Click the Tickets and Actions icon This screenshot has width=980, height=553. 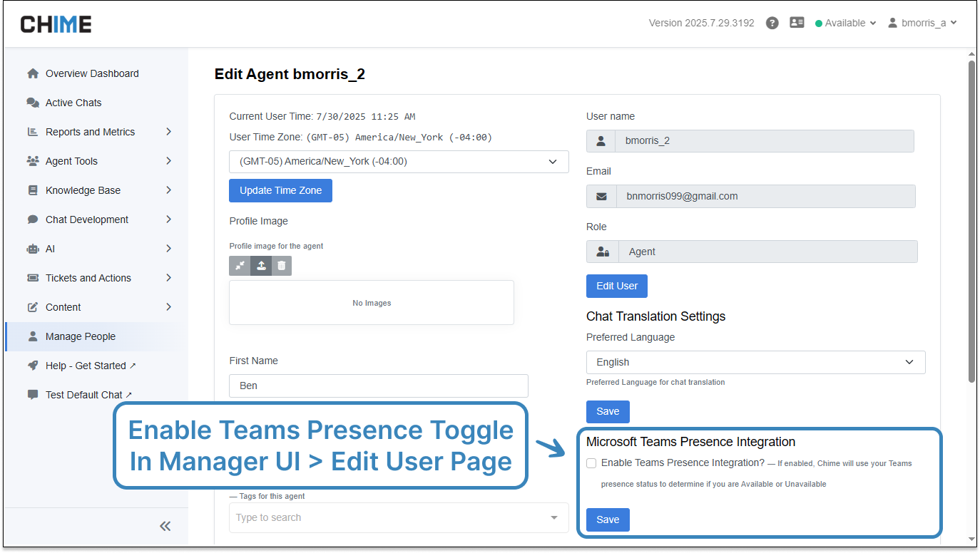click(x=33, y=278)
